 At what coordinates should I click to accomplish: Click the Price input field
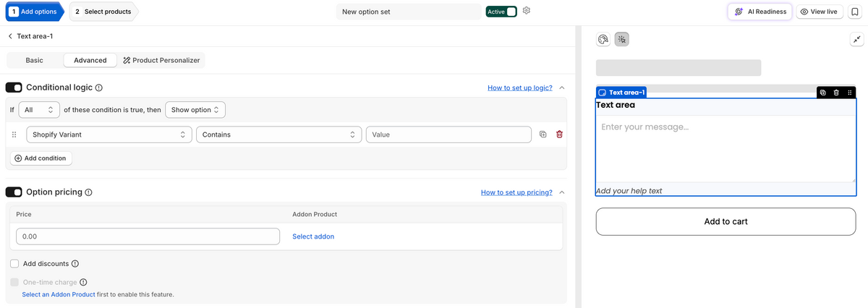pyautogui.click(x=148, y=236)
